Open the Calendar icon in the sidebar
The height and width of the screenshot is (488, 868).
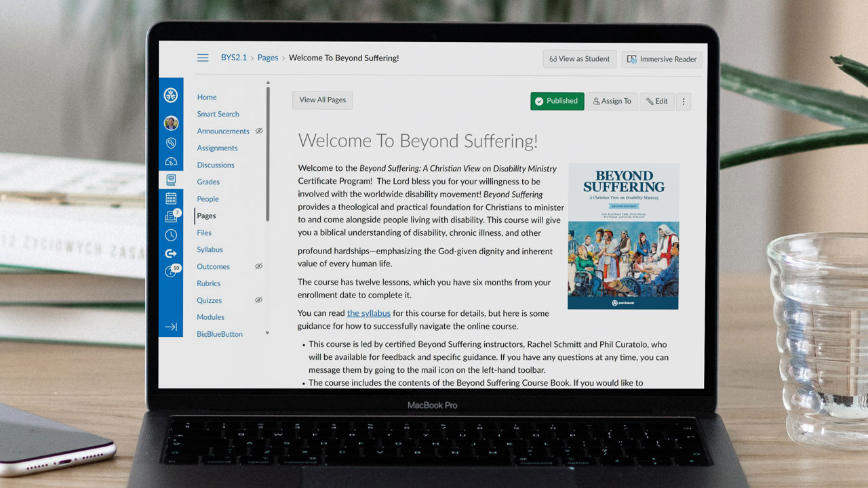point(171,198)
